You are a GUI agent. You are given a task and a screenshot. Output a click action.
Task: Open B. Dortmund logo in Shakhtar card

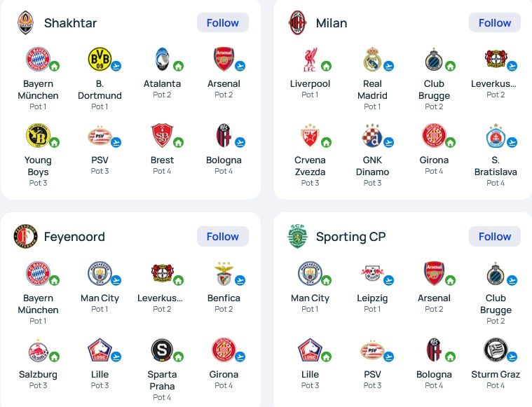pyautogui.click(x=100, y=59)
